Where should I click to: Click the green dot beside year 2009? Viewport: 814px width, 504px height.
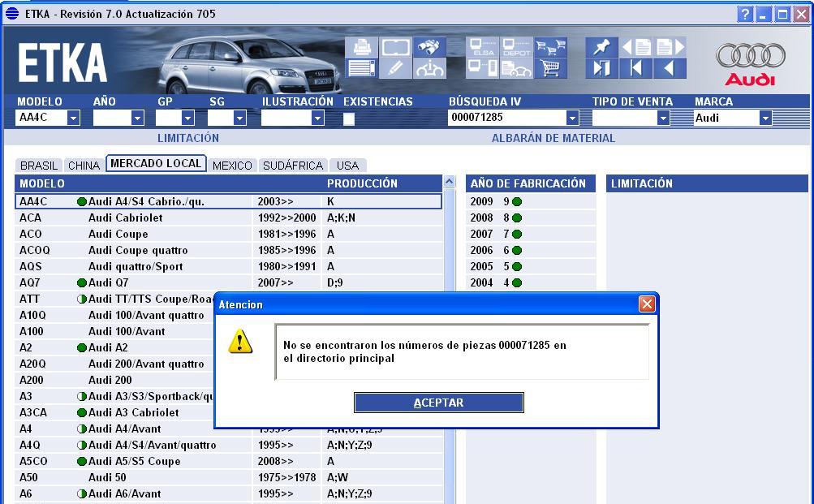tap(516, 201)
